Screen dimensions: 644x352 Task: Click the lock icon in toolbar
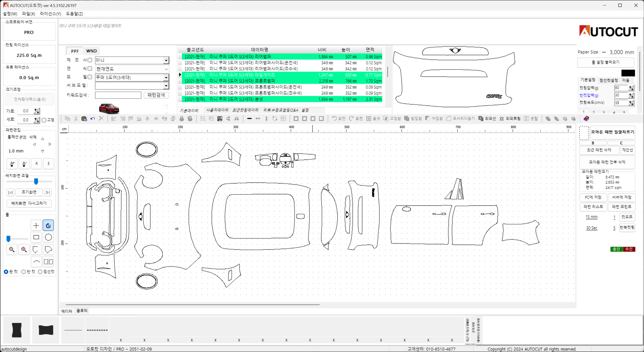182,119
